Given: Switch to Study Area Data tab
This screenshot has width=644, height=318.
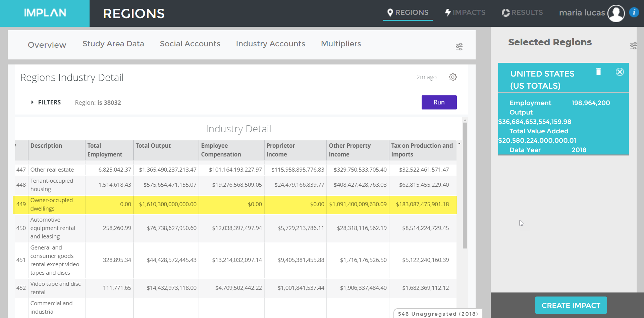Looking at the screenshot, I should click(x=113, y=44).
